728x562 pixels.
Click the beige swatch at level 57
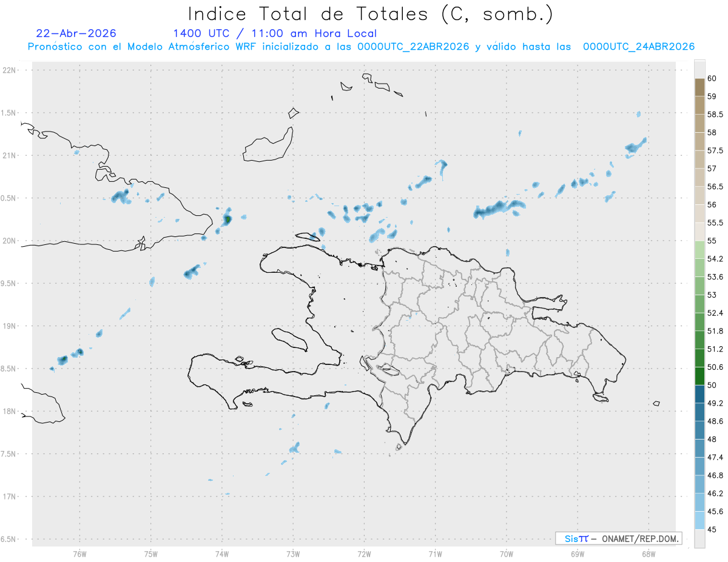(699, 159)
